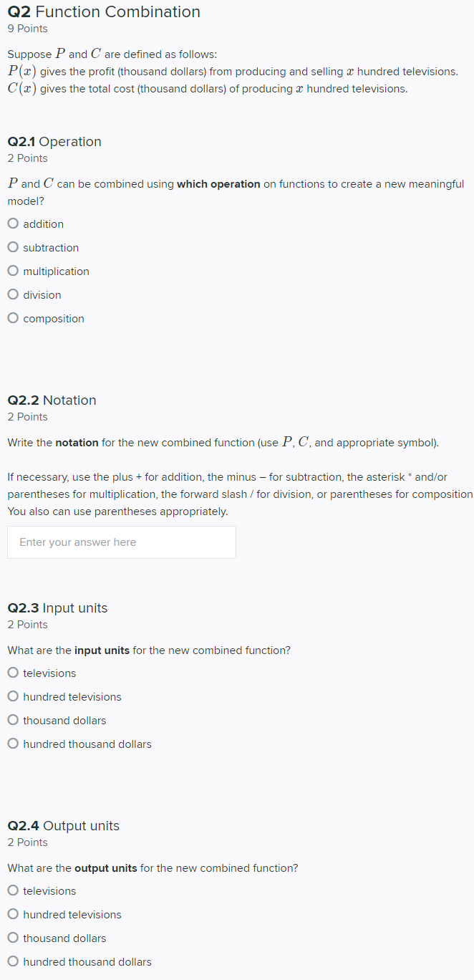Choose thousand dollars for input units

(x=12, y=720)
